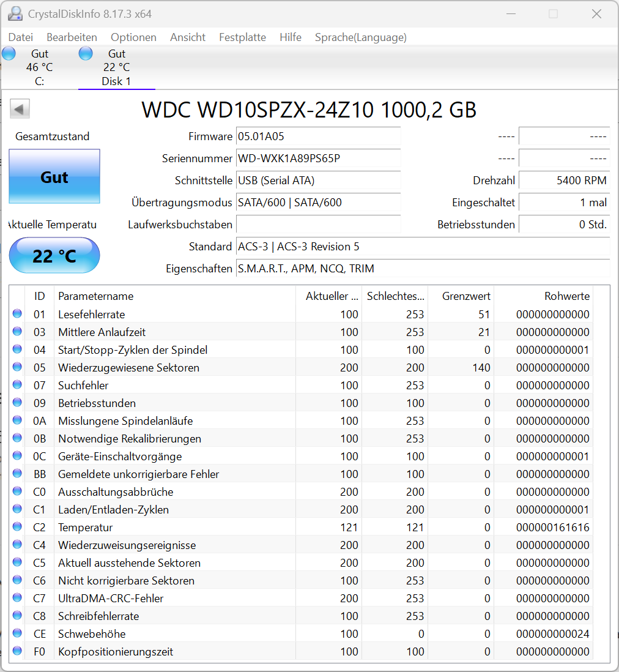The width and height of the screenshot is (619, 672).
Task: Click the previous disk arrow button
Action: click(x=20, y=109)
